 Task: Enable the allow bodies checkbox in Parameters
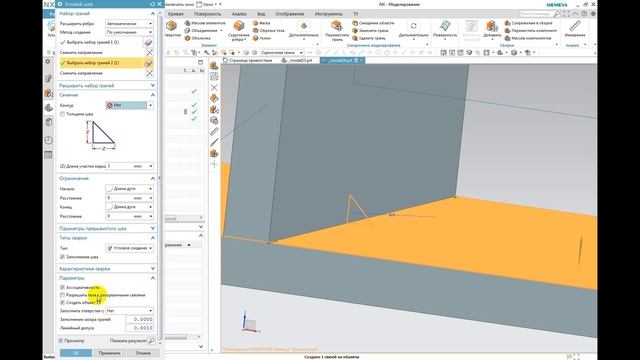(x=62, y=295)
